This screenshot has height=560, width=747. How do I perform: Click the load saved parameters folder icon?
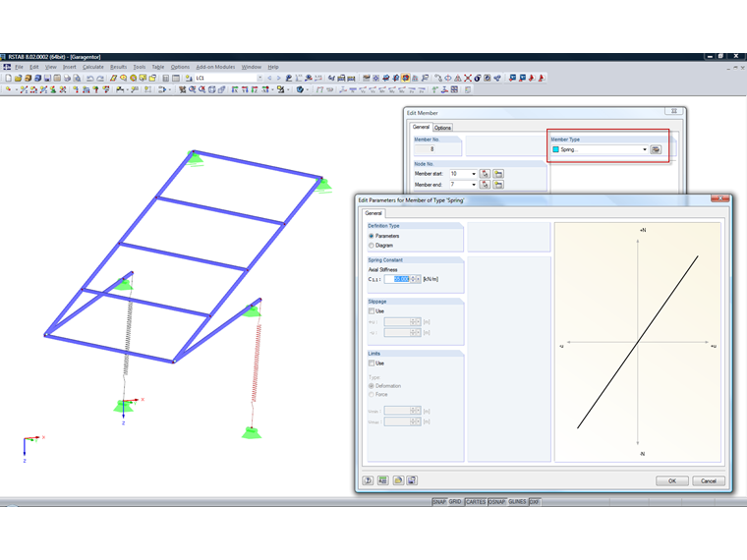click(398, 480)
